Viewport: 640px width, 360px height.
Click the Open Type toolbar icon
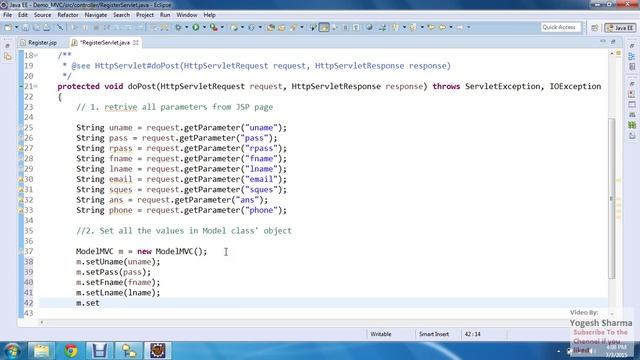click(x=270, y=27)
